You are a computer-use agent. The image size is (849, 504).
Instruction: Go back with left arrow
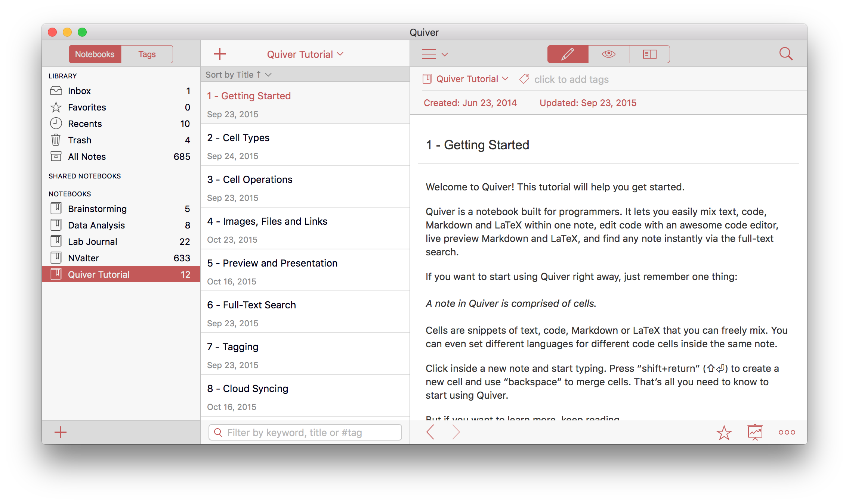click(430, 432)
